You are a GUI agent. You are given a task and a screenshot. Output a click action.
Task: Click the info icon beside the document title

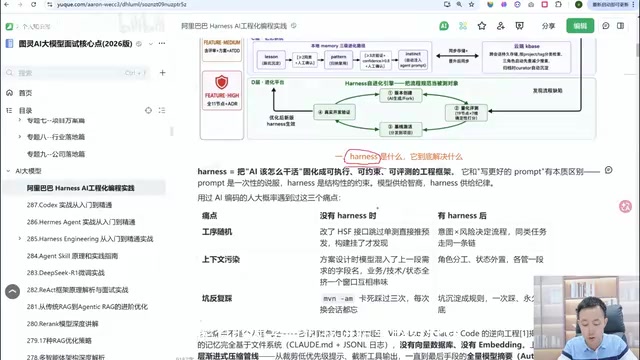click(x=293, y=26)
